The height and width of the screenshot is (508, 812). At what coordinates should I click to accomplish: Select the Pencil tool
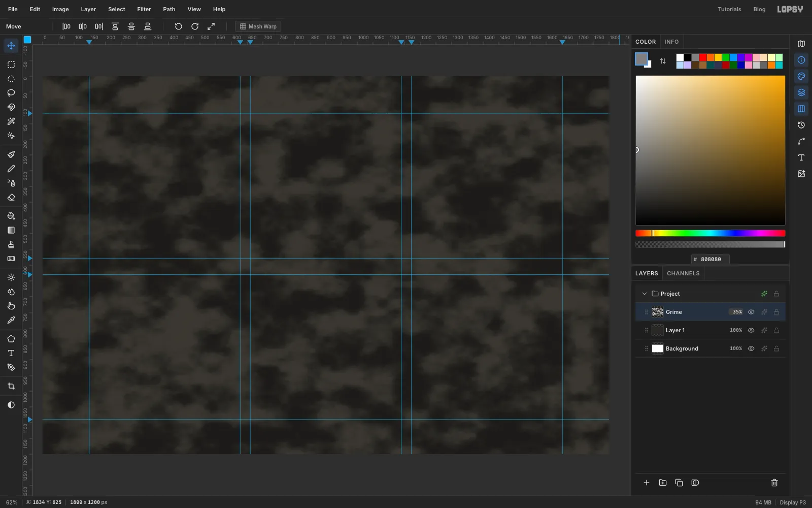pyautogui.click(x=11, y=169)
